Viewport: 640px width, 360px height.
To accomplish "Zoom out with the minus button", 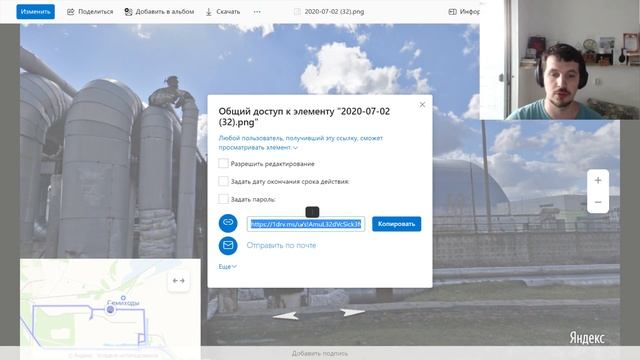I will click(x=598, y=202).
